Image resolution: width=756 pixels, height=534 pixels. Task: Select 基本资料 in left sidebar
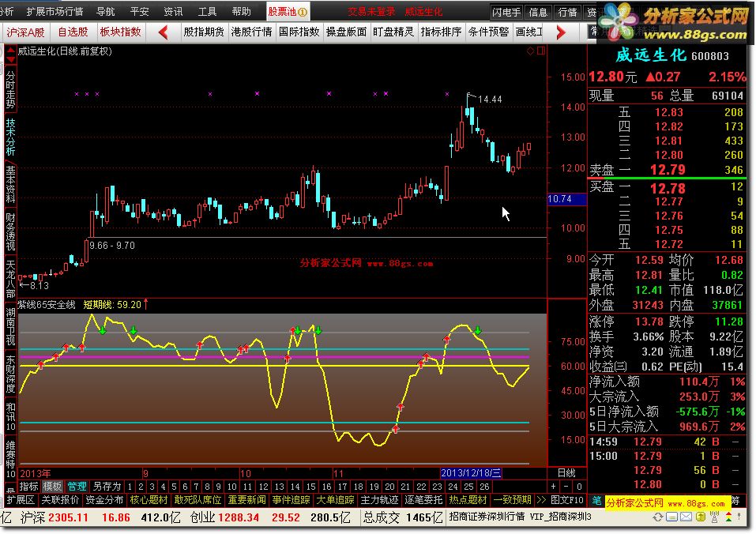(x=10, y=184)
